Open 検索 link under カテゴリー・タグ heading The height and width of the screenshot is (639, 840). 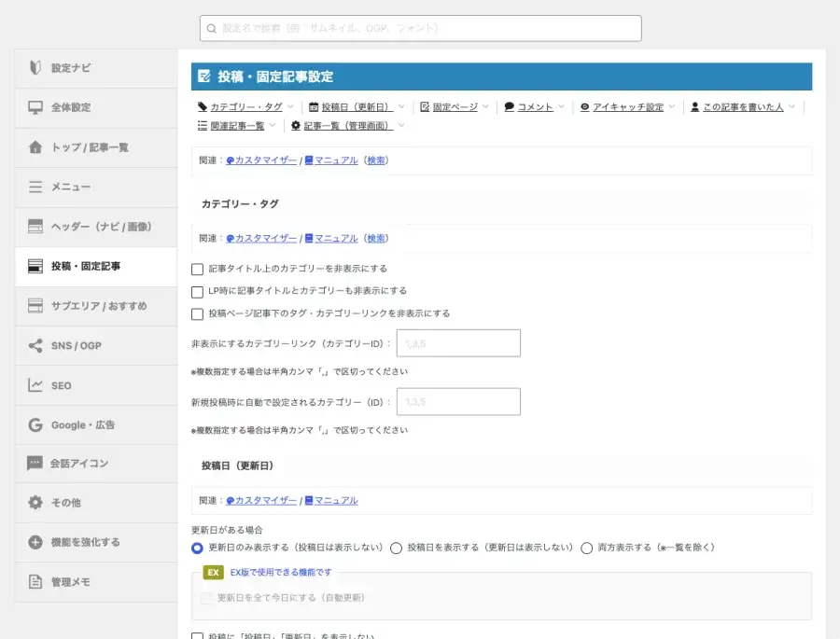376,239
